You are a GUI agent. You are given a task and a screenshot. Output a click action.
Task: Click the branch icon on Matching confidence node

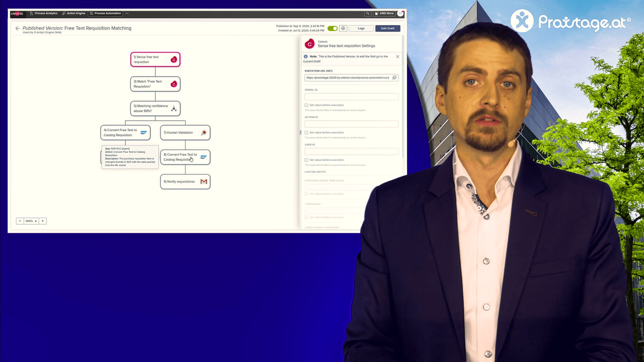point(174,108)
